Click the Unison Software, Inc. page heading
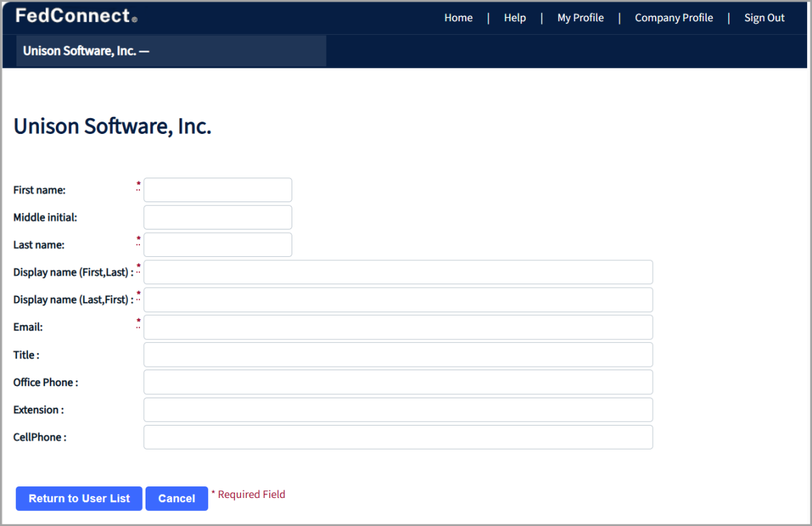Screen dimensions: 812x526 pos(113,126)
